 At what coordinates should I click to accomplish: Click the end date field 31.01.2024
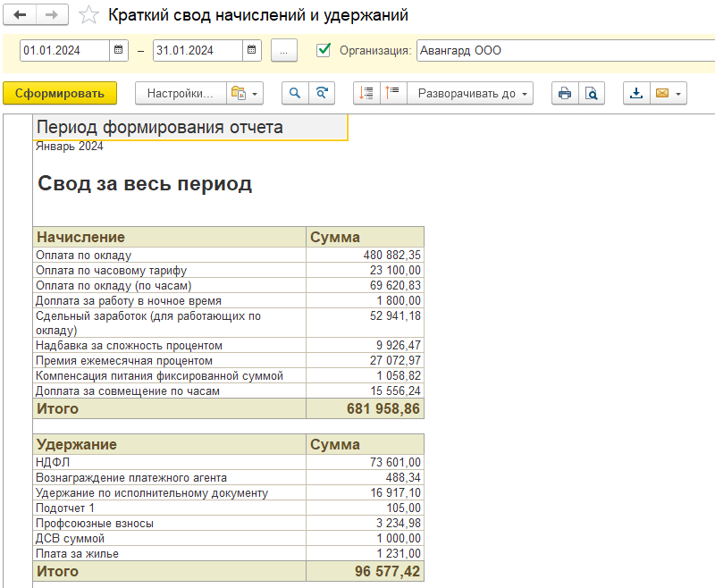[x=198, y=50]
